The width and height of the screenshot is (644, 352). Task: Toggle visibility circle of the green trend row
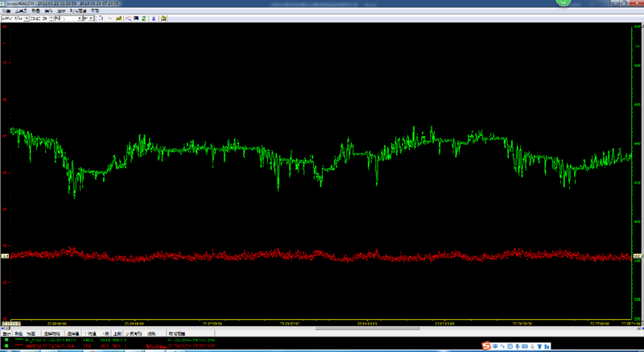pyautogui.click(x=6, y=340)
